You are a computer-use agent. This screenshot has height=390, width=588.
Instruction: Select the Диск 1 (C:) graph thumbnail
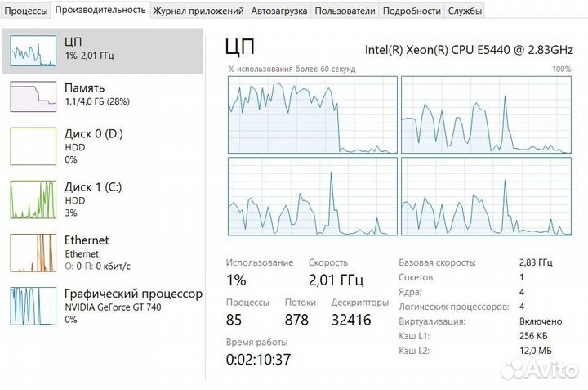coord(33,199)
